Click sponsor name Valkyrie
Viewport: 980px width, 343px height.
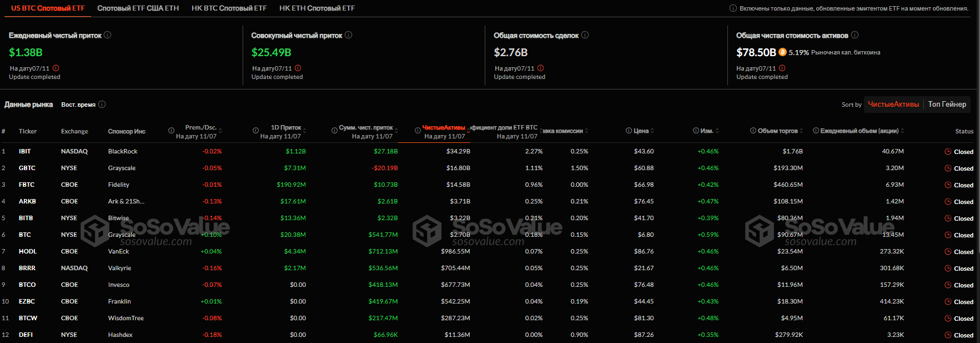(120, 268)
